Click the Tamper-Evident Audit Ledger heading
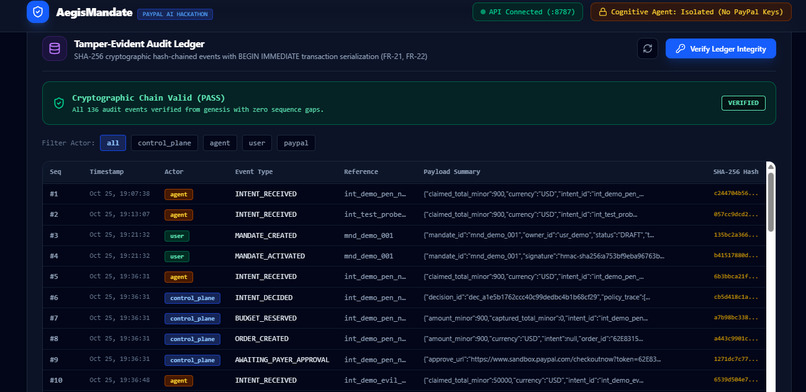The height and width of the screenshot is (392, 806). (x=139, y=44)
